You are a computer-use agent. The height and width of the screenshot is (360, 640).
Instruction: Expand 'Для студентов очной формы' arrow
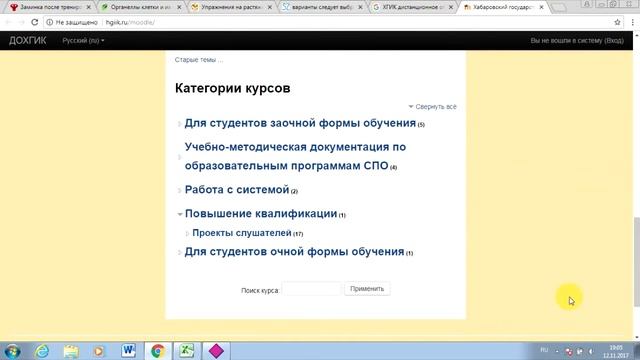point(179,253)
